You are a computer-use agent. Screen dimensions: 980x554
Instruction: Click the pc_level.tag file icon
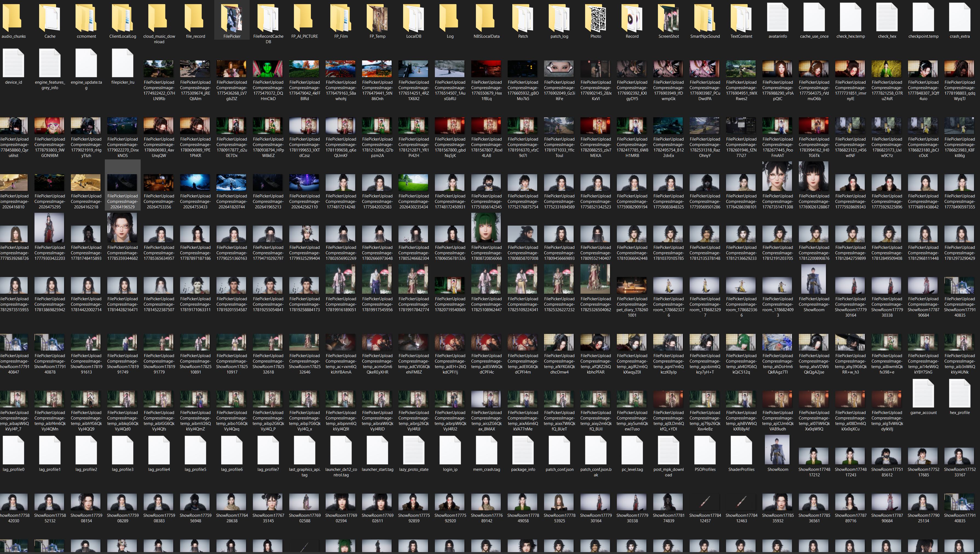pyautogui.click(x=632, y=450)
